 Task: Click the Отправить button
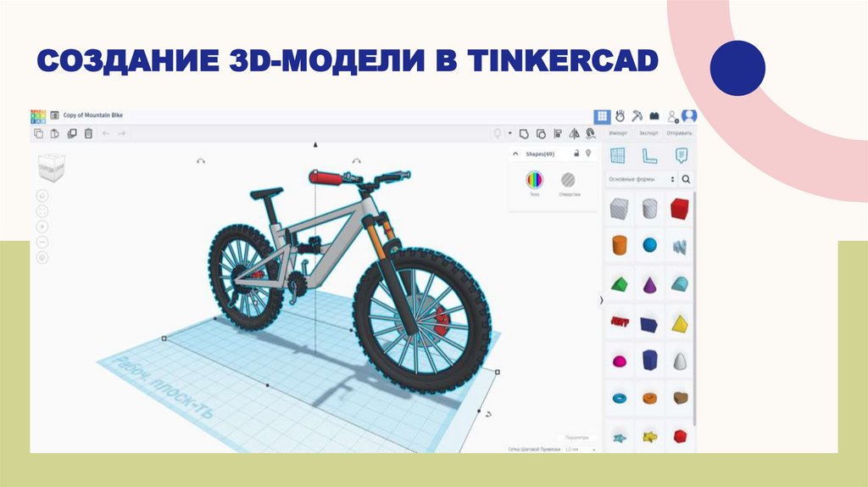click(679, 133)
